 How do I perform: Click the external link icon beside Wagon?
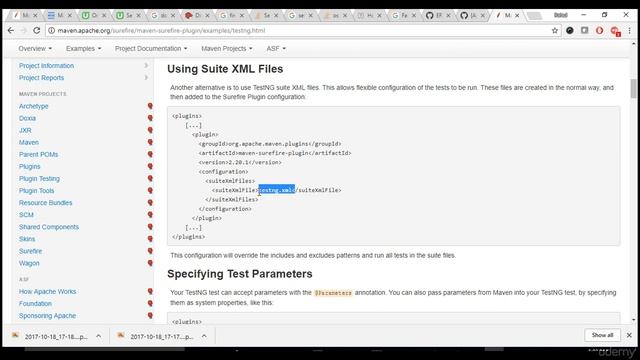click(x=150, y=263)
